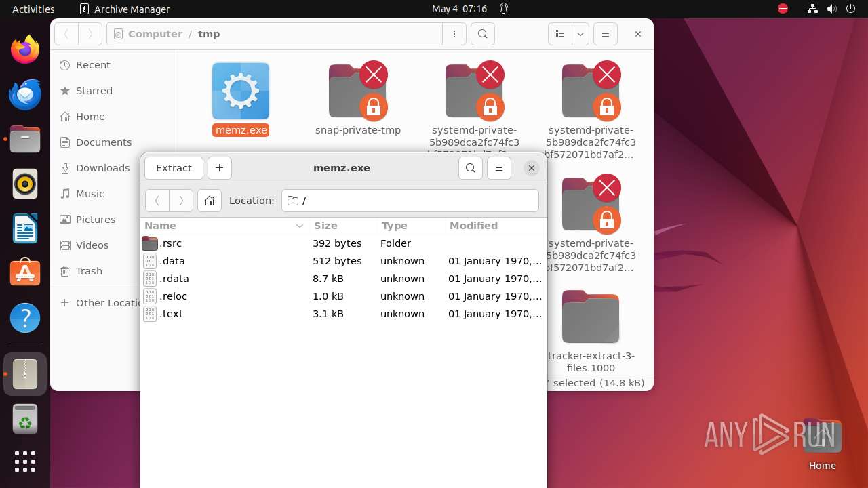Open Music in the Files sidebar

[x=94, y=194]
